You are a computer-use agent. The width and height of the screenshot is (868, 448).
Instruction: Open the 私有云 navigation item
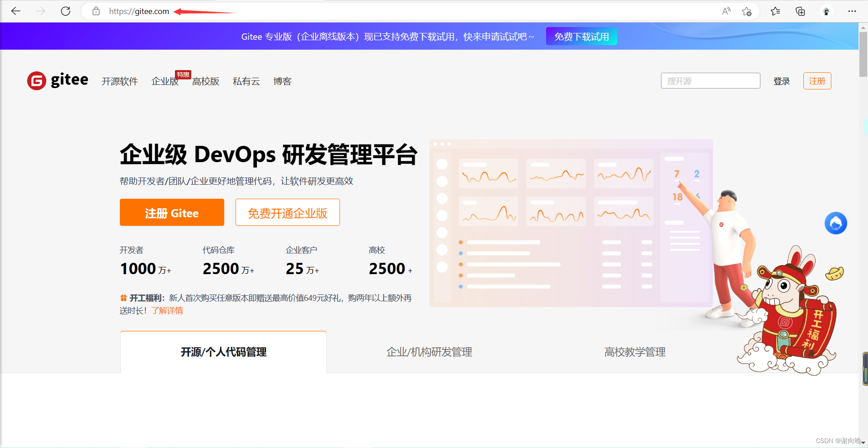[246, 81]
